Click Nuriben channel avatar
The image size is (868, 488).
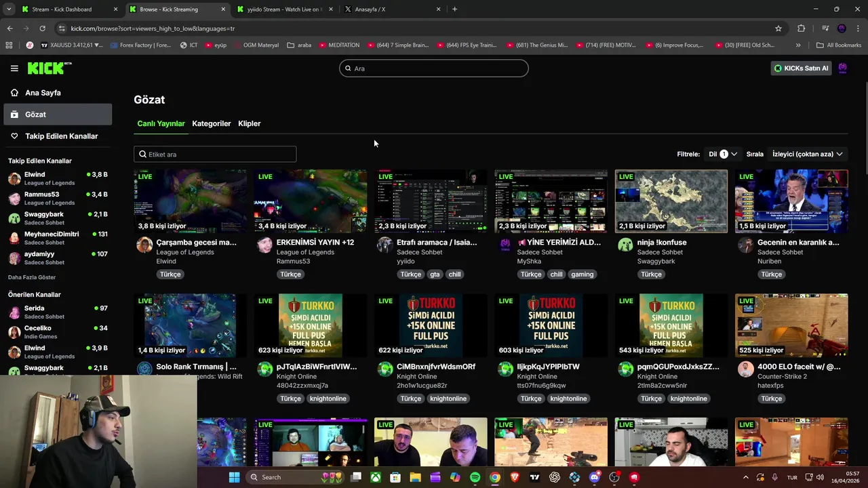[x=745, y=245]
